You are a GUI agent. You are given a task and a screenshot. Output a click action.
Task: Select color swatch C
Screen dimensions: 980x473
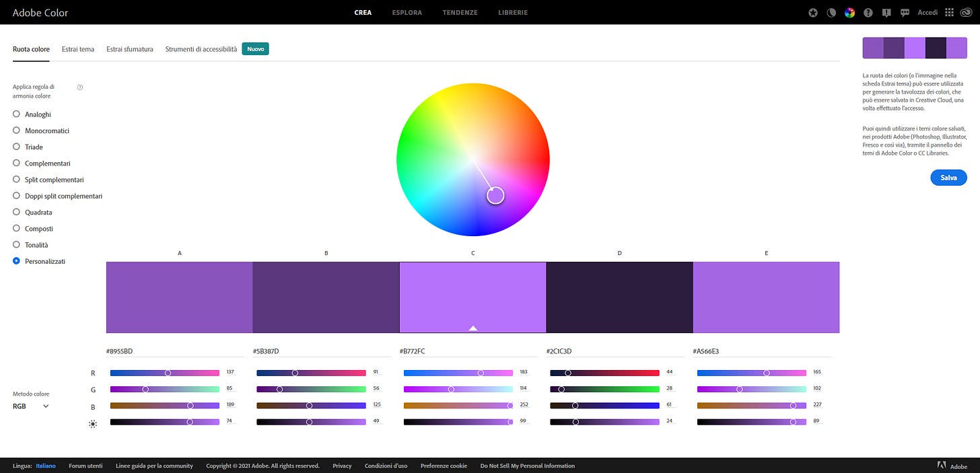tap(473, 297)
